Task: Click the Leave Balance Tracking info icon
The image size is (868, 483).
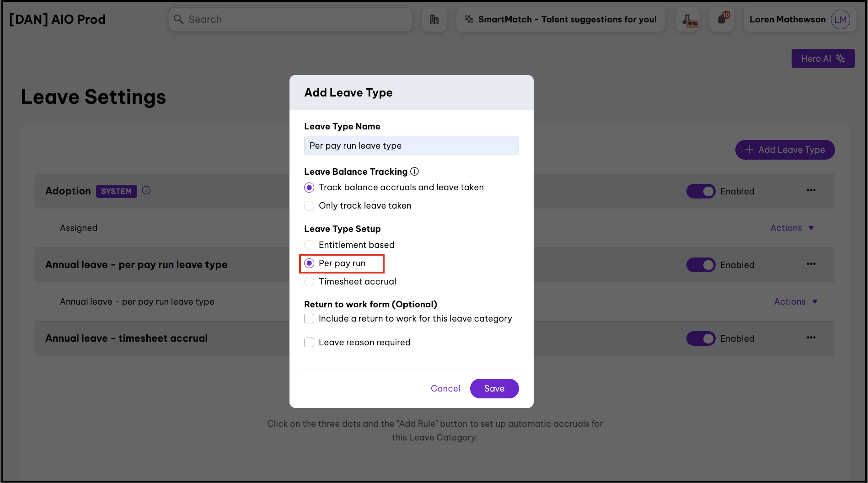Action: tap(414, 172)
